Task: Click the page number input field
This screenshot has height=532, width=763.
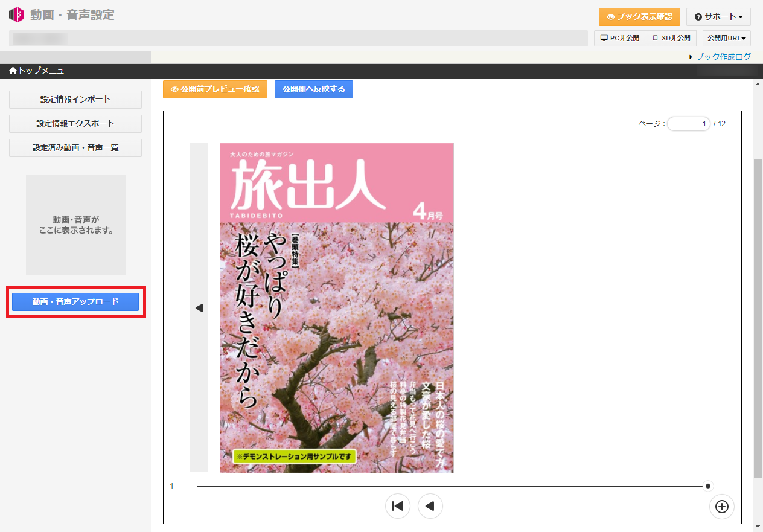Action: pos(688,124)
